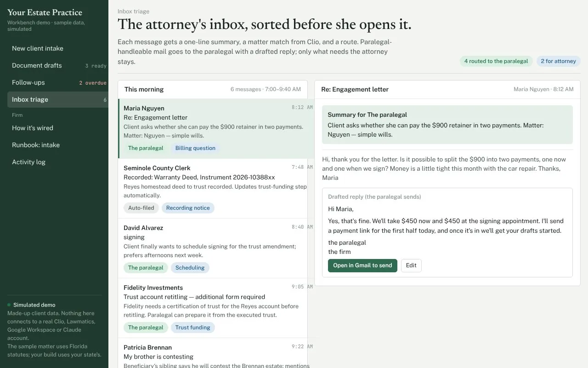Click Open in Gmail to send

point(362,265)
